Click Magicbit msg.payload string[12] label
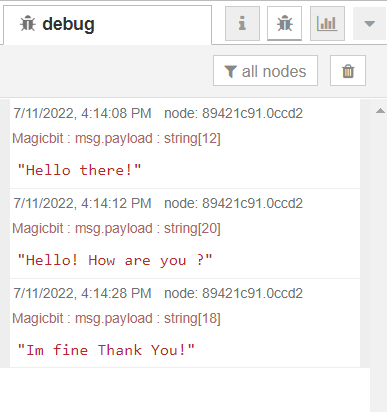Image resolution: width=387 pixels, height=412 pixels. click(x=116, y=138)
